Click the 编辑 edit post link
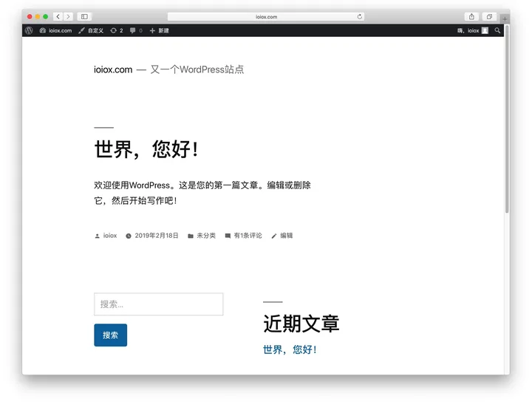 286,236
